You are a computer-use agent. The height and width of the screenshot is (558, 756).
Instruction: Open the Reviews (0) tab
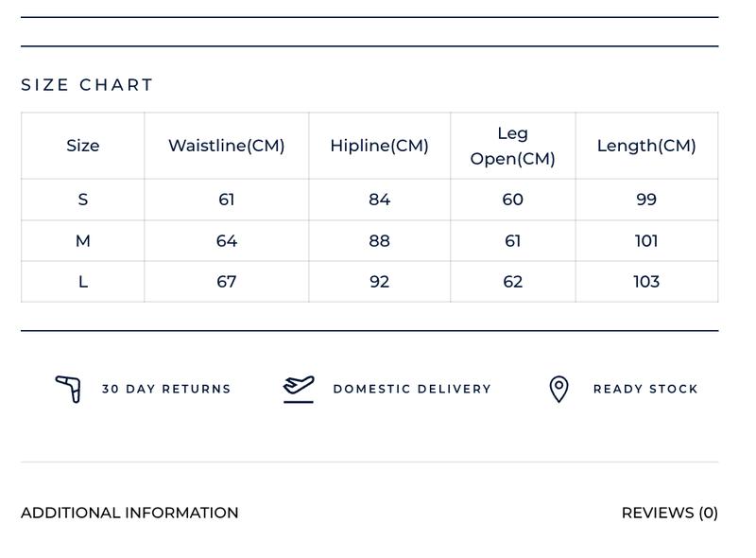pyautogui.click(x=670, y=513)
